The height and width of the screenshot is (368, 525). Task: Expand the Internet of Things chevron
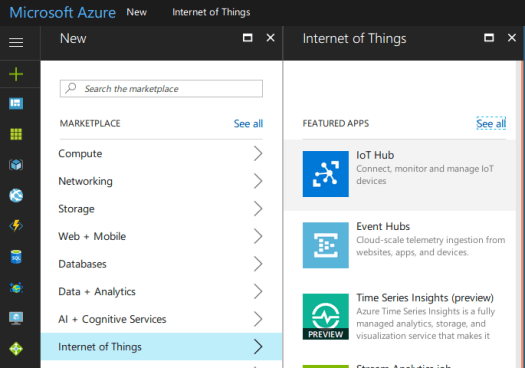(258, 347)
